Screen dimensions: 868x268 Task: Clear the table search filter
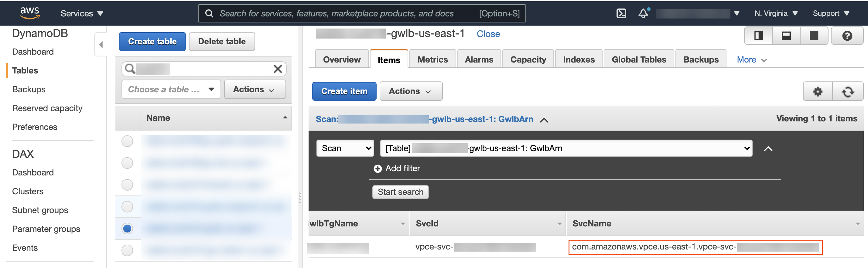(278, 69)
